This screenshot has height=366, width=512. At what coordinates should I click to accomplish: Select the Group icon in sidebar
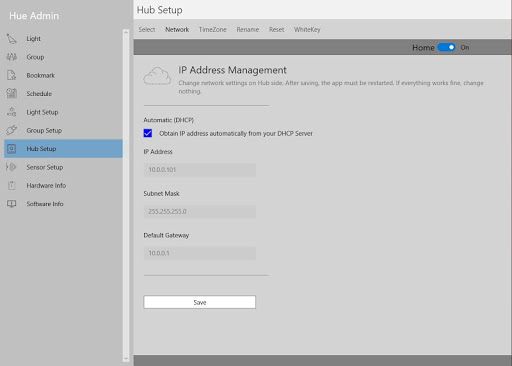coord(11,57)
